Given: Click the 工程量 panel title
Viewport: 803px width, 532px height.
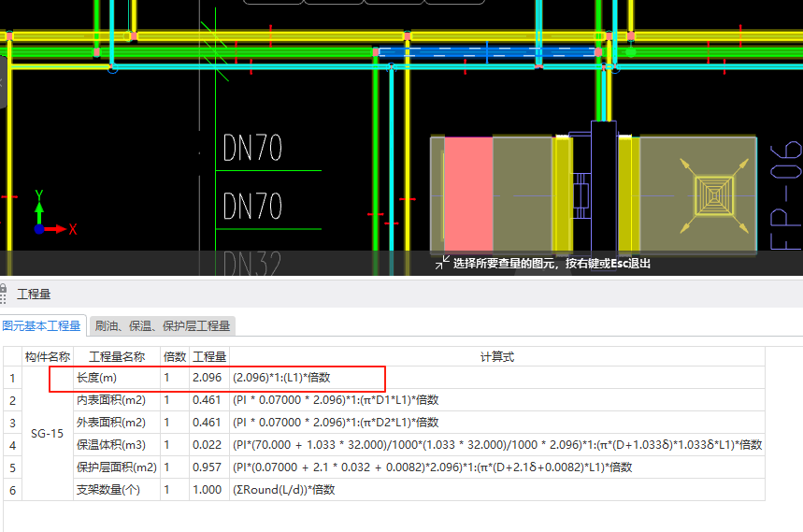Looking at the screenshot, I should coord(34,295).
